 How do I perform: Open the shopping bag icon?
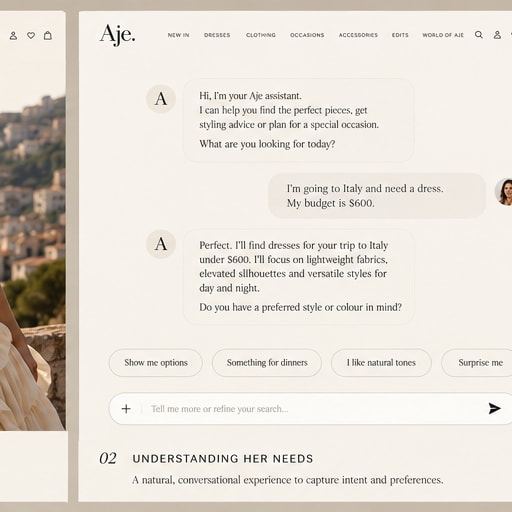[48, 35]
